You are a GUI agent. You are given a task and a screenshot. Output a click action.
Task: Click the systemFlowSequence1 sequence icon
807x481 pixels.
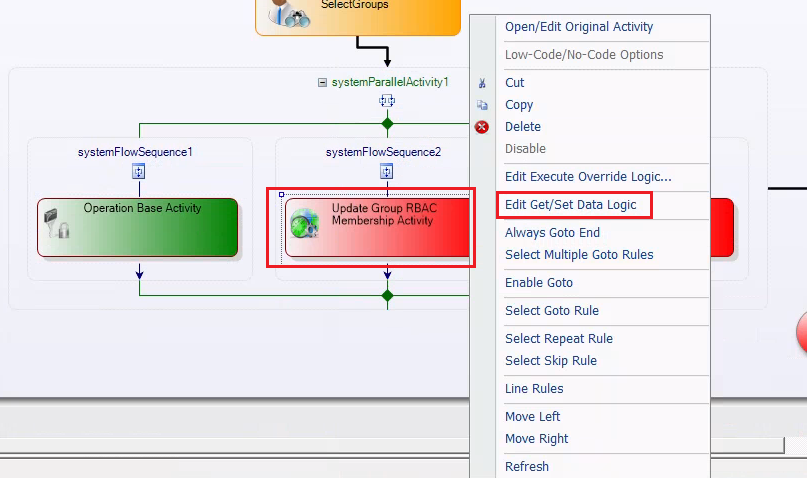[x=138, y=171]
